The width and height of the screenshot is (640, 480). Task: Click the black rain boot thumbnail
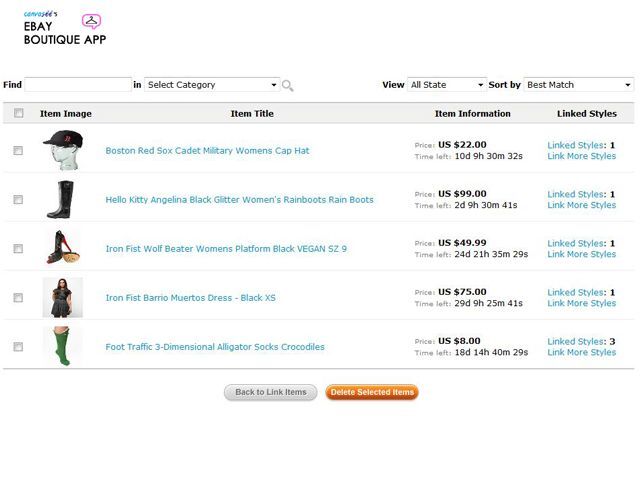(x=61, y=199)
